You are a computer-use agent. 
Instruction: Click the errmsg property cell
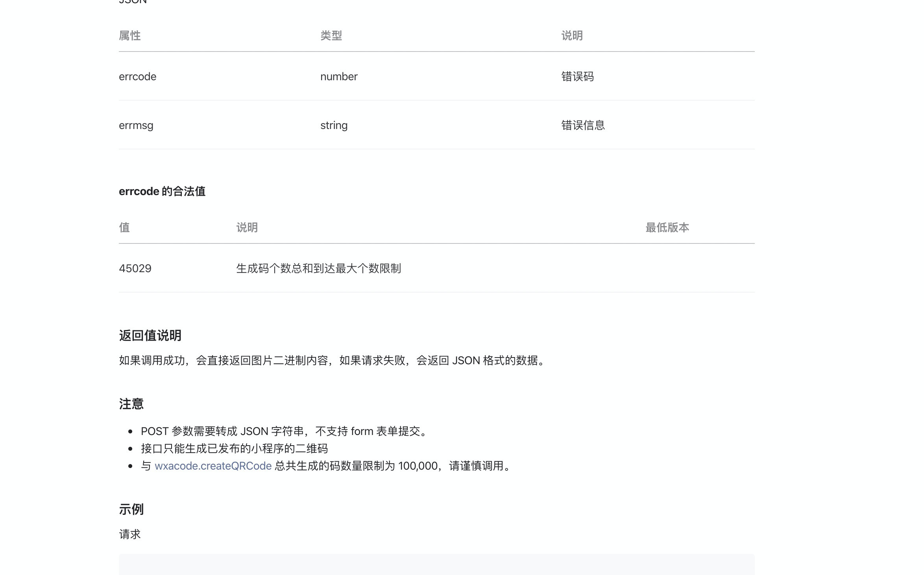click(x=136, y=125)
